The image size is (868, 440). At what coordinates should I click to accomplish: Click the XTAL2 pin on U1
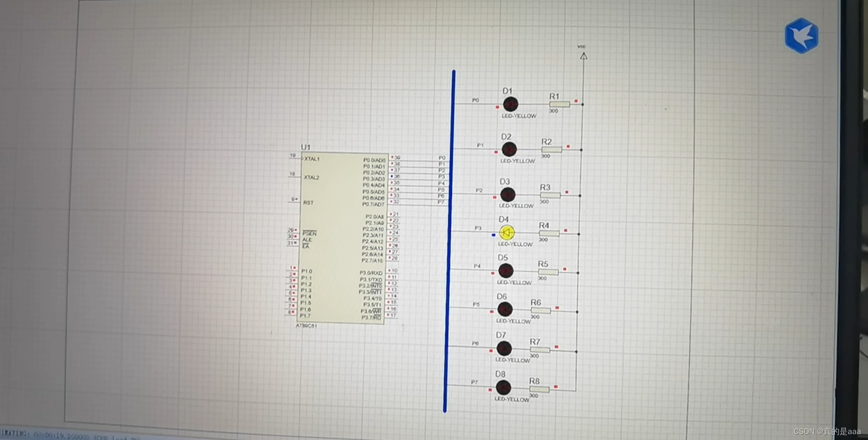click(x=311, y=178)
